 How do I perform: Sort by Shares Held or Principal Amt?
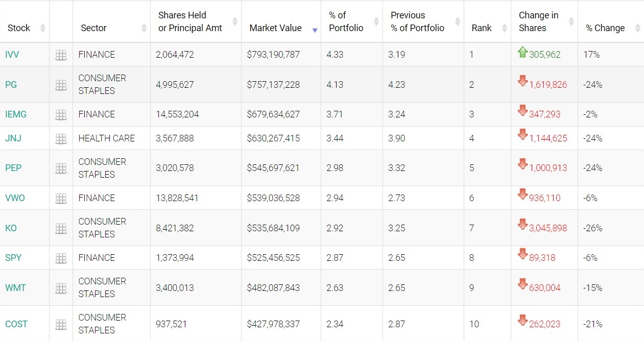pyautogui.click(x=190, y=22)
